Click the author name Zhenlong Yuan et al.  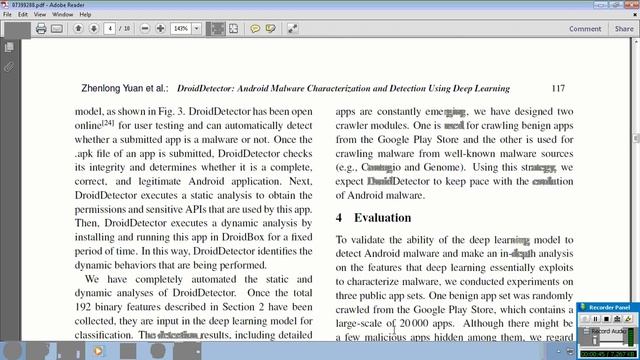[125, 89]
